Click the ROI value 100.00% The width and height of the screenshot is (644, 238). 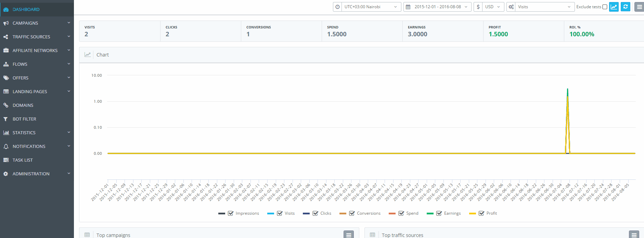(x=582, y=34)
